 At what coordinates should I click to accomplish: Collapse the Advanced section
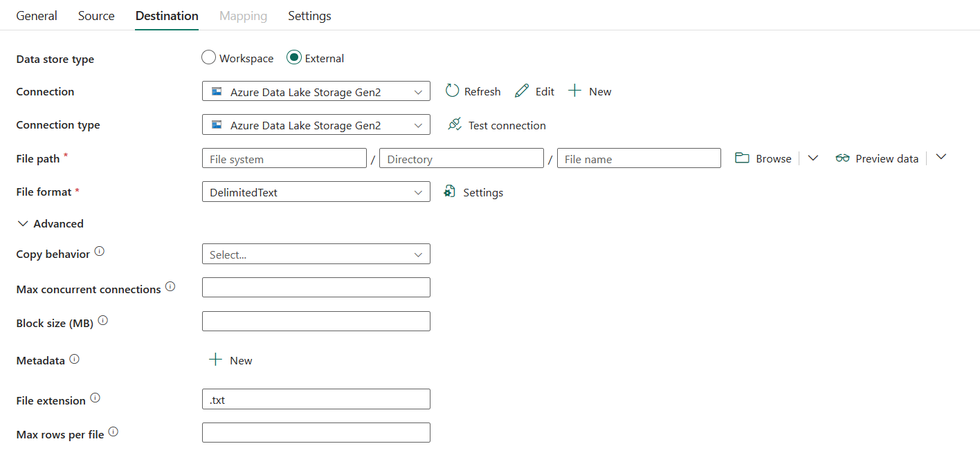pyautogui.click(x=50, y=223)
